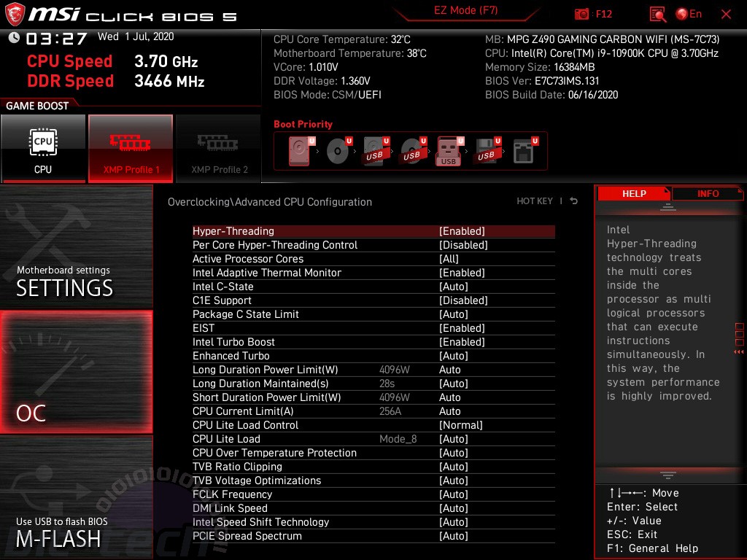Activate XMP Profile 2 memory icon
The height and width of the screenshot is (560, 747).
[x=219, y=148]
